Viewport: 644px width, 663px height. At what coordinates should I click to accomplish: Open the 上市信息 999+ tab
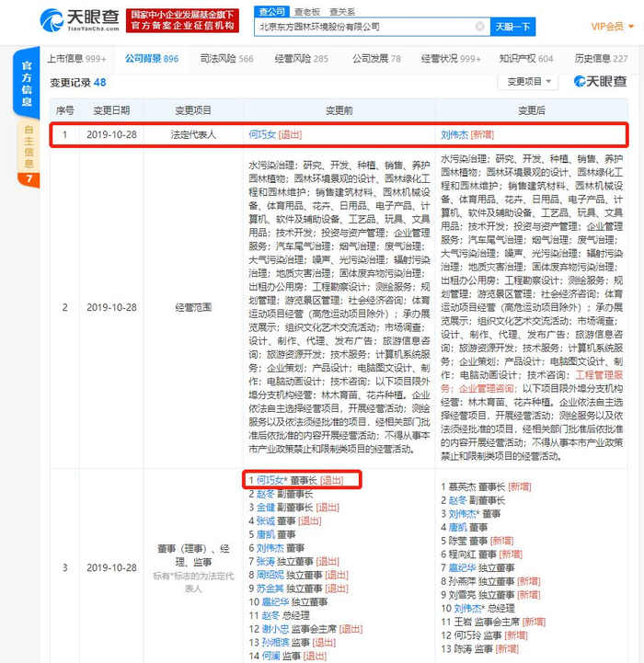pyautogui.click(x=76, y=58)
